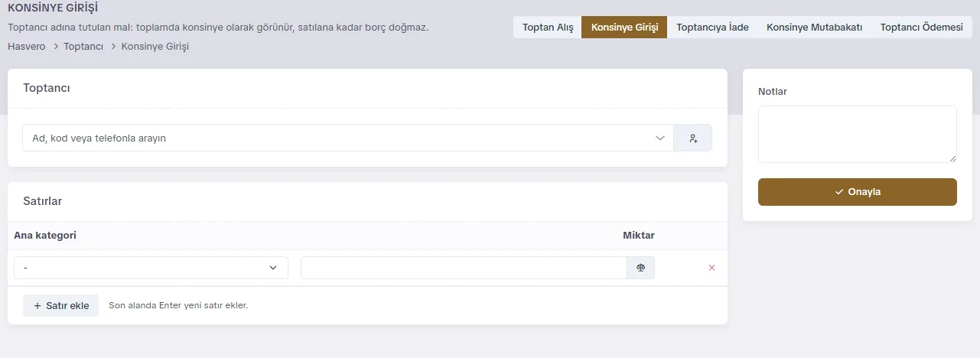Select the Konsinye Girişi tab
980x358 pixels.
(x=624, y=28)
